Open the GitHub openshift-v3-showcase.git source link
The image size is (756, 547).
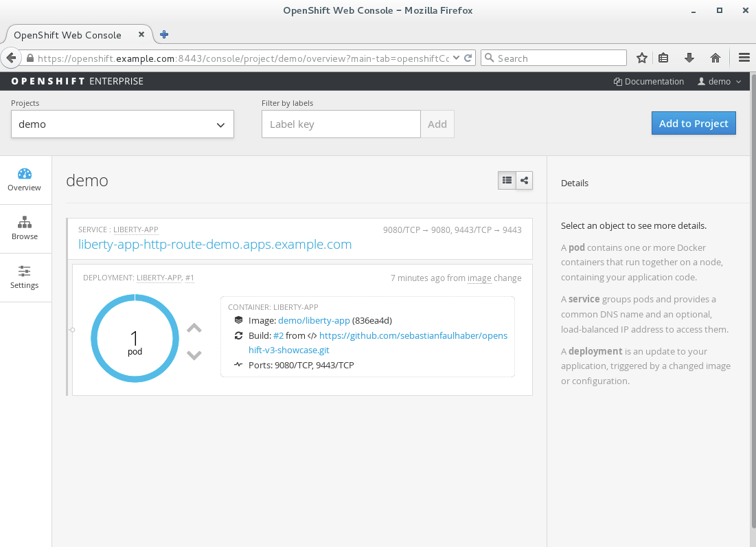(378, 343)
